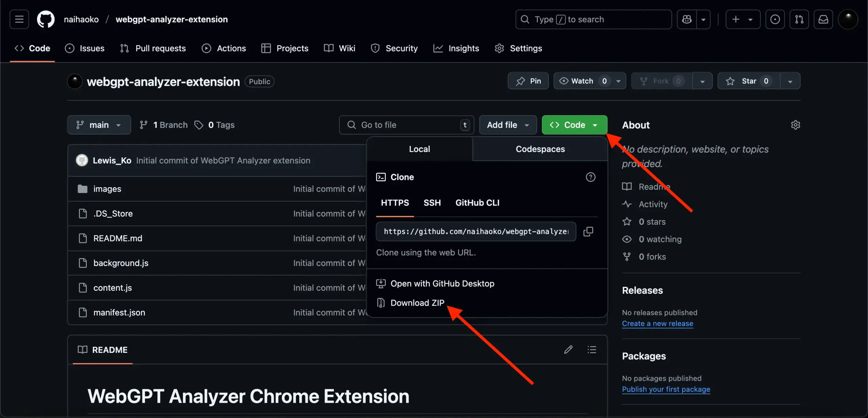Click the search bar Type / to search
Image resolution: width=868 pixels, height=418 pixels.
click(x=593, y=19)
